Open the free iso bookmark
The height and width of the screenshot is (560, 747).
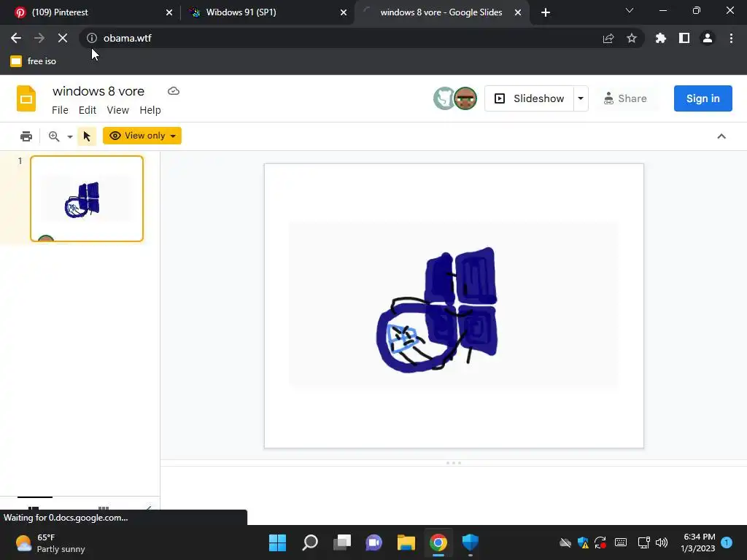34,61
